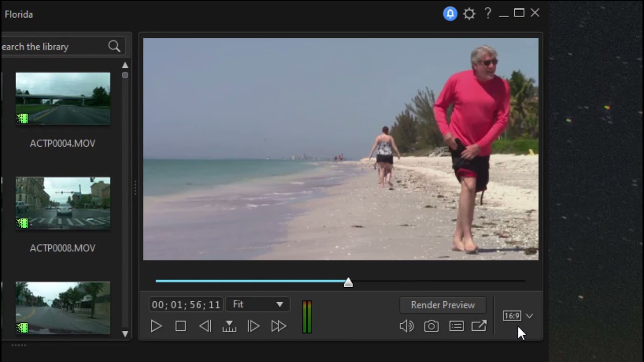The width and height of the screenshot is (644, 362).
Task: Open preferences with the gear icon
Action: point(469,14)
